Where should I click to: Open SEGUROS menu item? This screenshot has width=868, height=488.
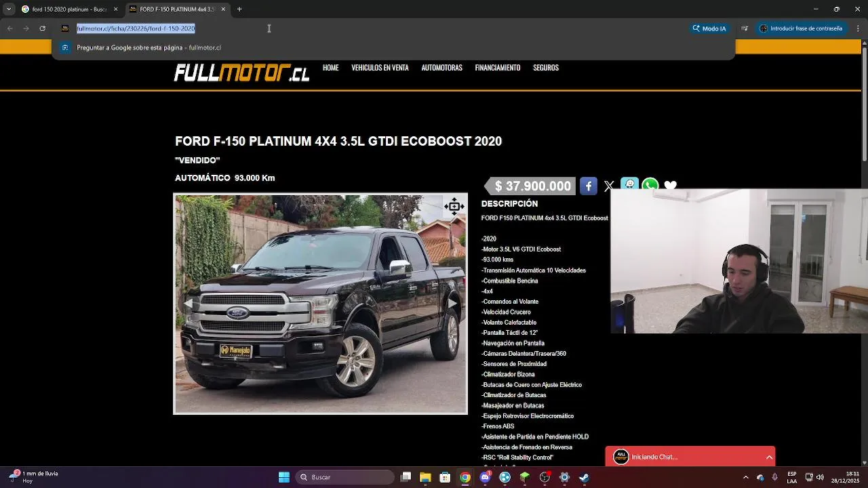pyautogui.click(x=545, y=68)
